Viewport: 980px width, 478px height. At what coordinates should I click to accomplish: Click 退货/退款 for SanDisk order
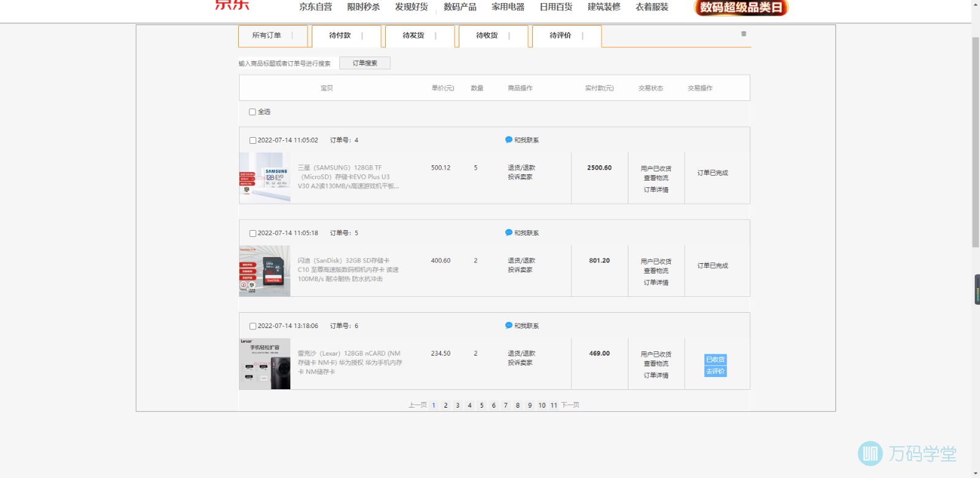[521, 261]
